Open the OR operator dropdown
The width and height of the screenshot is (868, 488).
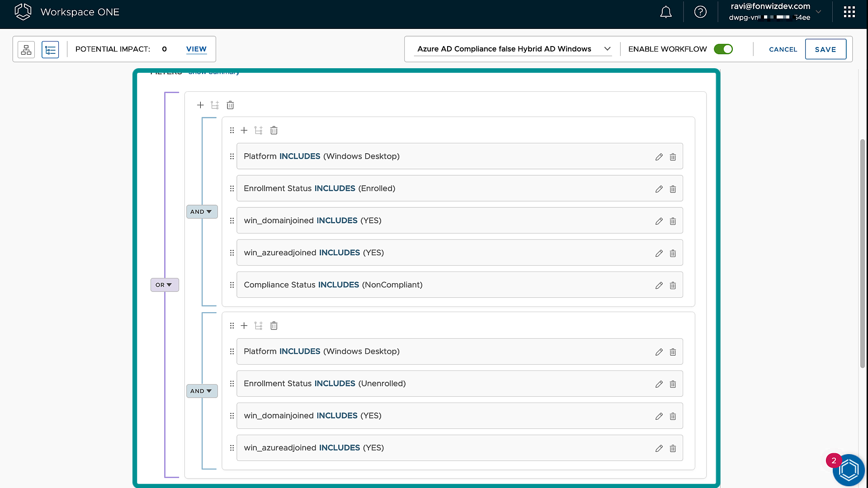(164, 285)
